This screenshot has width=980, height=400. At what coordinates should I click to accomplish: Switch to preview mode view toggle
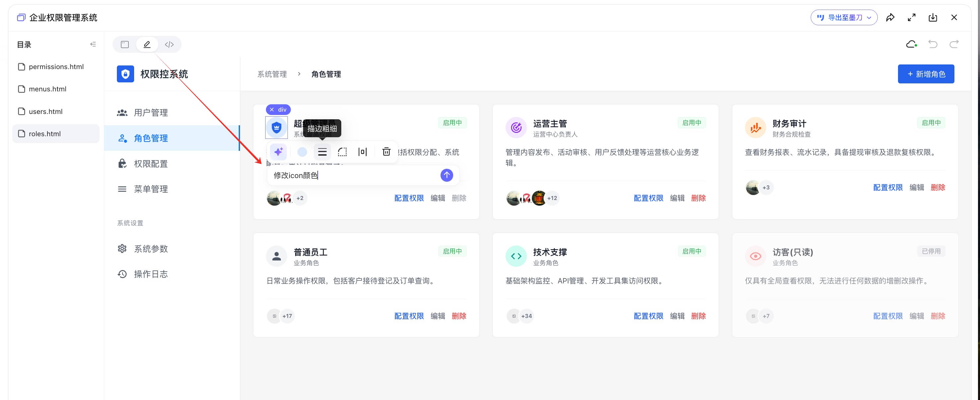coord(125,45)
